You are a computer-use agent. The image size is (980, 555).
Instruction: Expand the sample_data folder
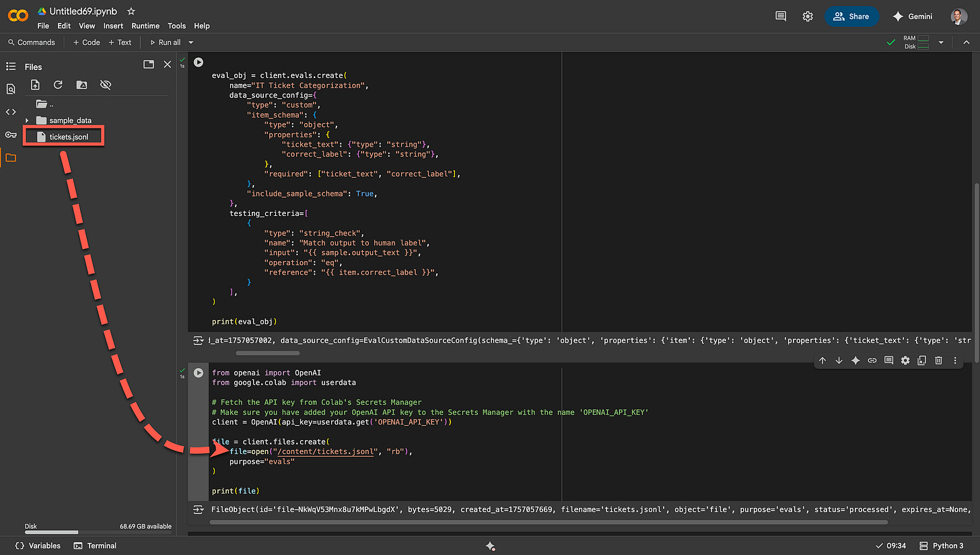[27, 120]
